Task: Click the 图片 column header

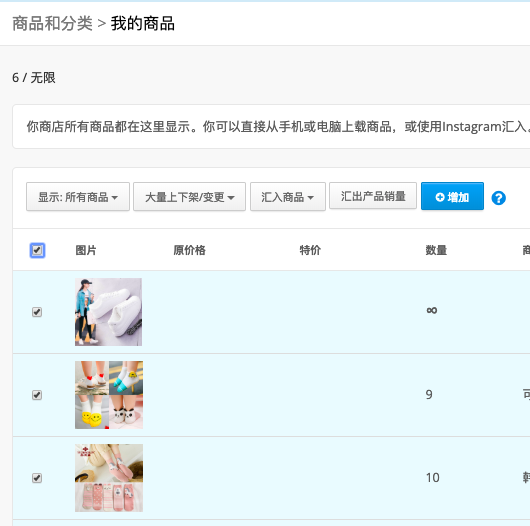Action: point(86,250)
